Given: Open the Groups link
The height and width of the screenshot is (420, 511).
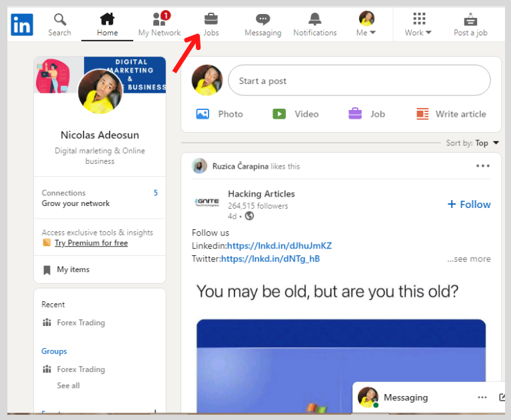Looking at the screenshot, I should [x=54, y=351].
